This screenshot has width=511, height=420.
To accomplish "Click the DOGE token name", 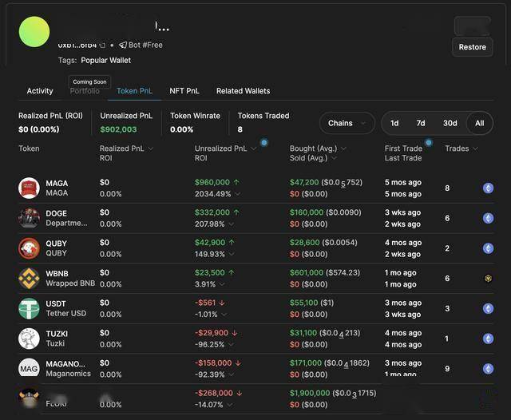I will [56, 213].
